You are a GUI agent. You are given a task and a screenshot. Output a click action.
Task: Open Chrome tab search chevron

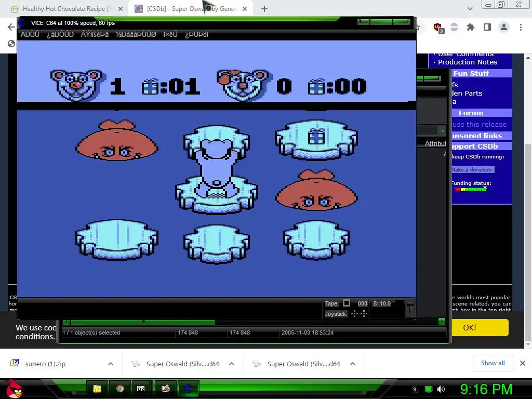pyautogui.click(x=470, y=9)
